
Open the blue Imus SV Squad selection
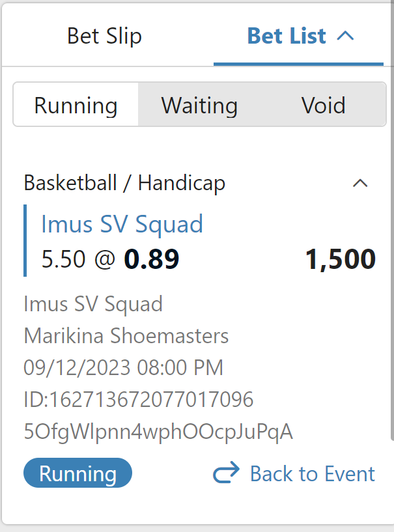[x=122, y=224]
